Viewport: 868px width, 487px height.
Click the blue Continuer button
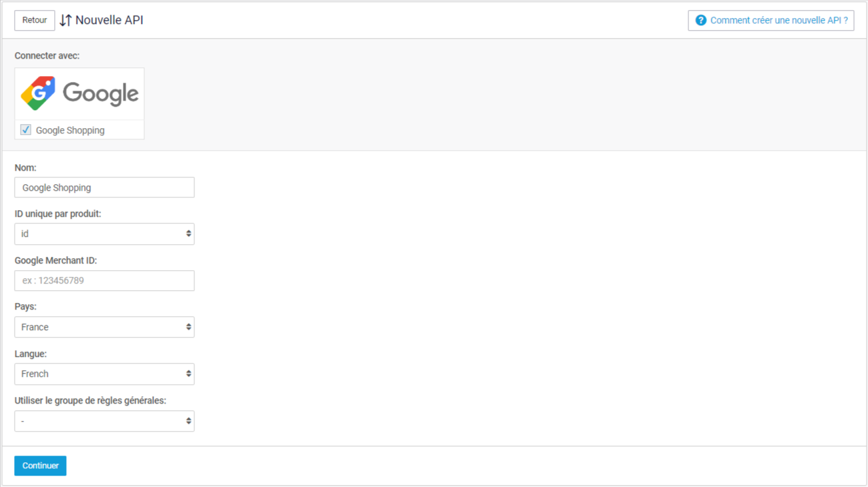click(x=40, y=466)
